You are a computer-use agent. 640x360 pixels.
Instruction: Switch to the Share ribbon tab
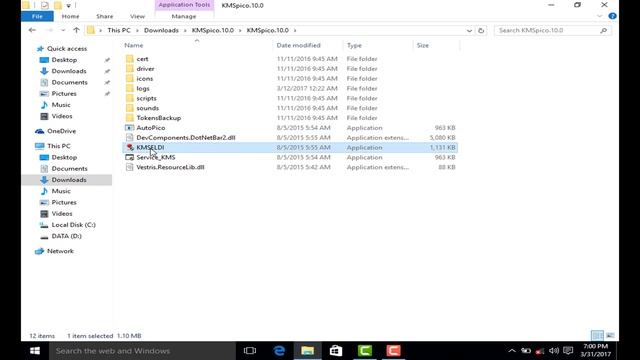(x=104, y=16)
